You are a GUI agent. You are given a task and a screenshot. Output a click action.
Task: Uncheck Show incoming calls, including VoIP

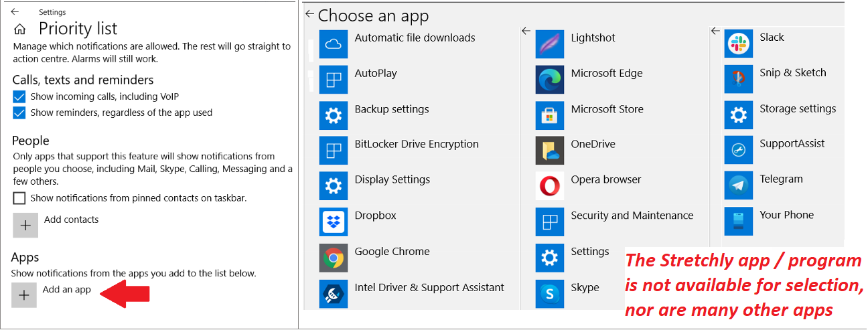pos(19,97)
